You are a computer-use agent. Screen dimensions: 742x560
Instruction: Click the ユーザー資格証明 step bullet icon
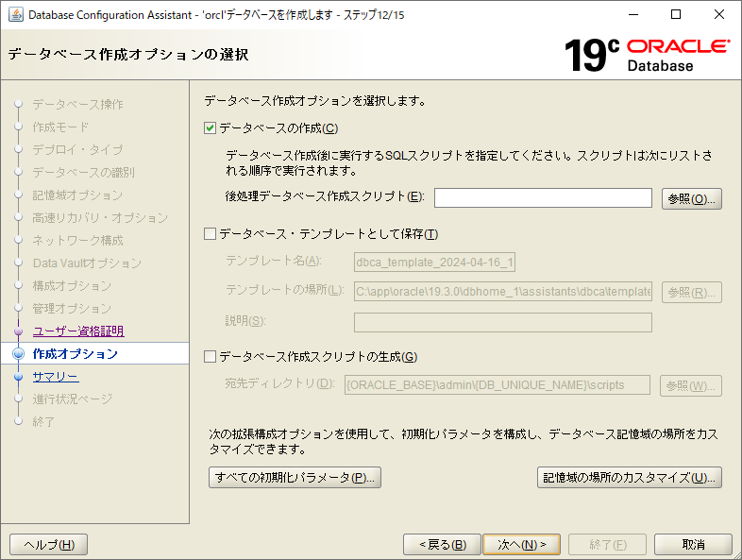coord(19,331)
